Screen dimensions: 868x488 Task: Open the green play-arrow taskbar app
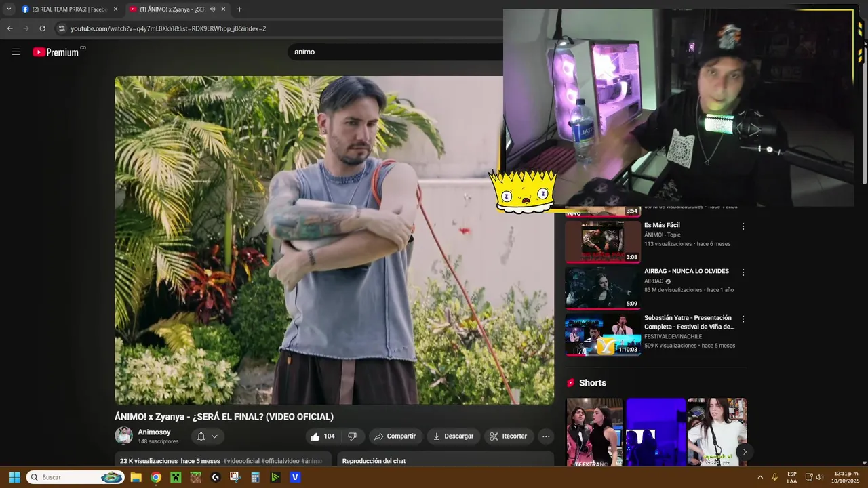[275, 477]
